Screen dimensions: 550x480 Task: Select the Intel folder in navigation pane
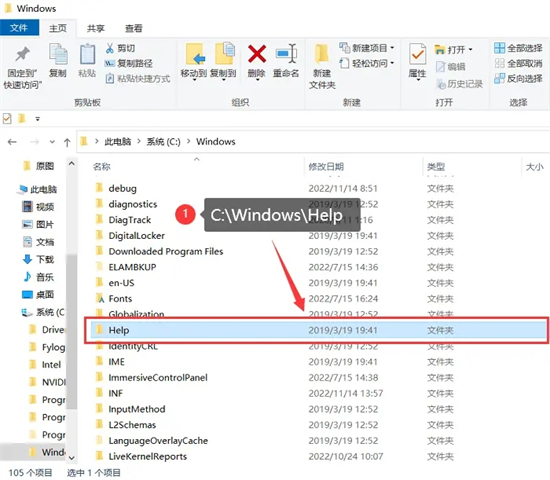pos(45,365)
